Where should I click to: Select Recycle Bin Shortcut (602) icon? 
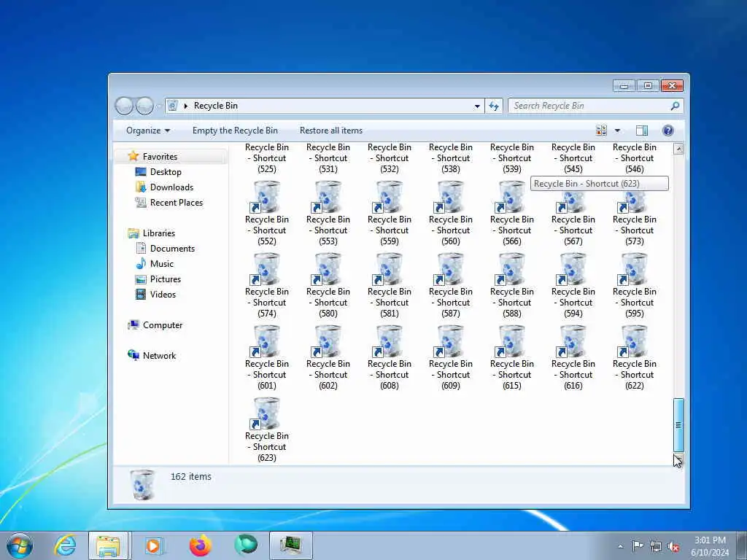328,341
